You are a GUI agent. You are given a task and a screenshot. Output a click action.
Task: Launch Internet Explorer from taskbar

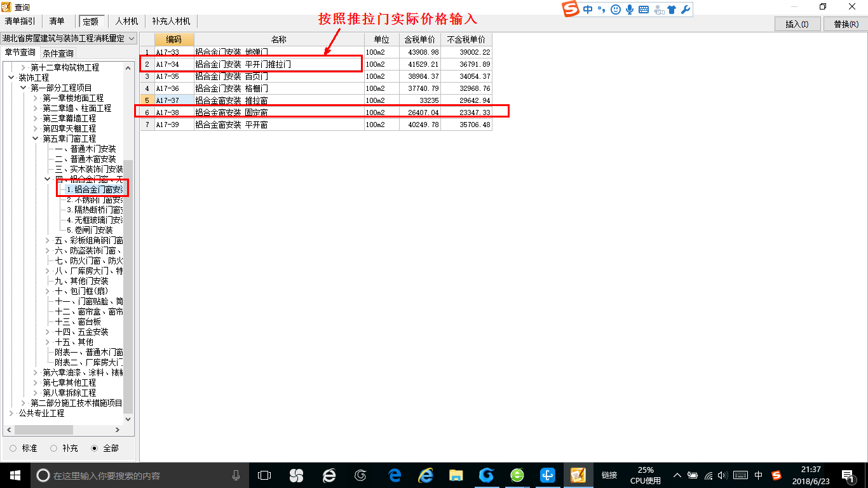tap(425, 475)
